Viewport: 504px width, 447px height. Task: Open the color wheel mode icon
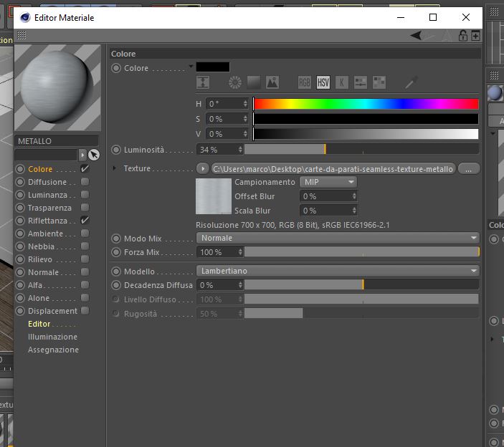pyautogui.click(x=235, y=82)
